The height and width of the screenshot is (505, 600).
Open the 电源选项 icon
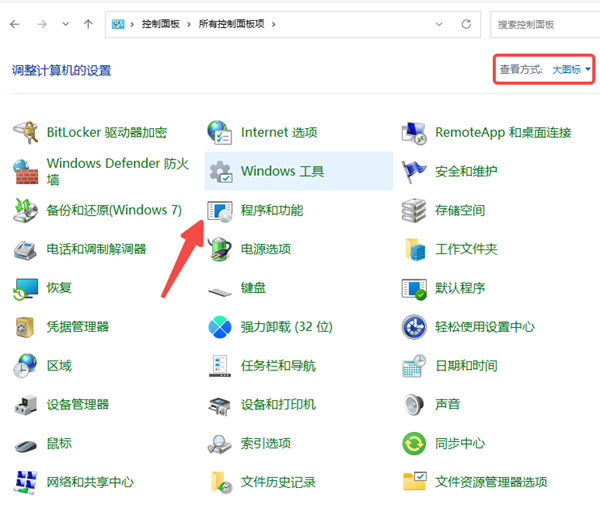tap(220, 249)
